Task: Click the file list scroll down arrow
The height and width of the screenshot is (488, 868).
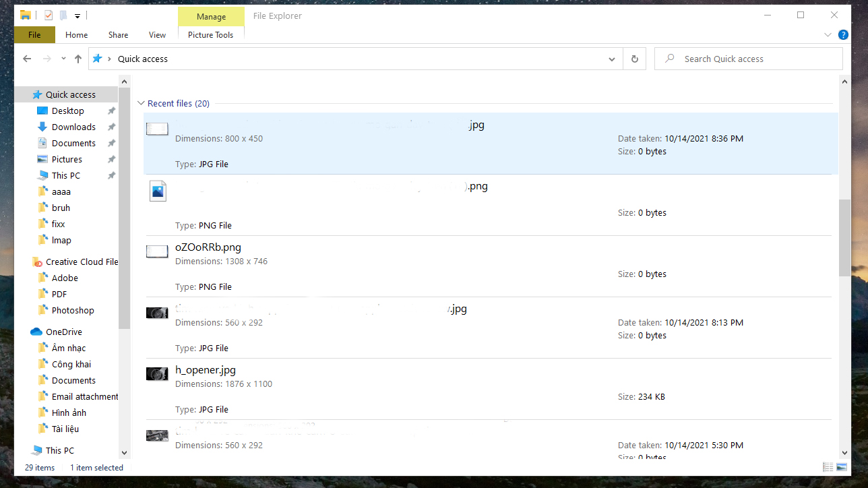Action: [x=844, y=453]
